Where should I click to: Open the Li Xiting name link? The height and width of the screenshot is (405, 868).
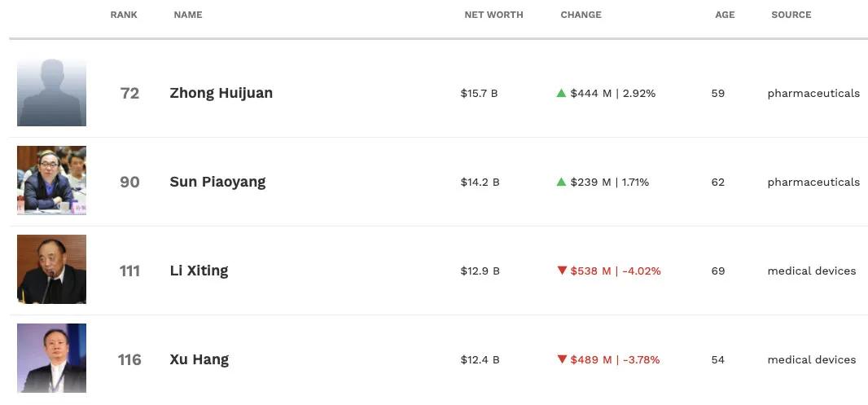pyautogui.click(x=199, y=271)
